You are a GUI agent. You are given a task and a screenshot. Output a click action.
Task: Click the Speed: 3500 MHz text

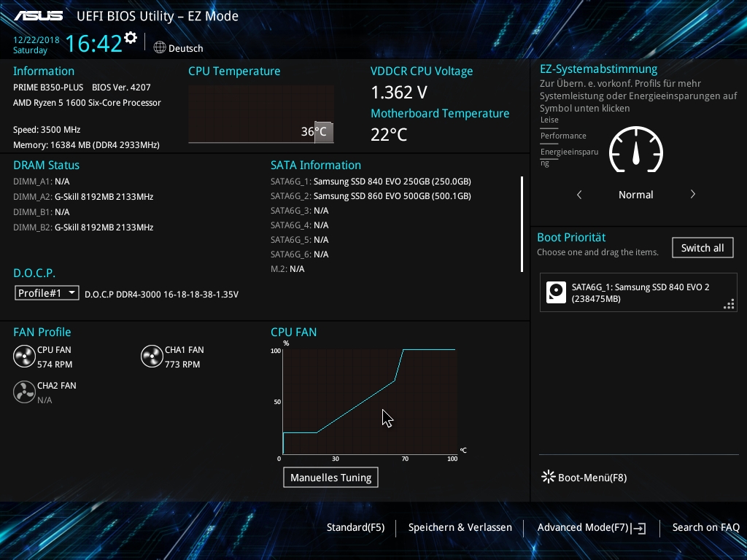(47, 130)
